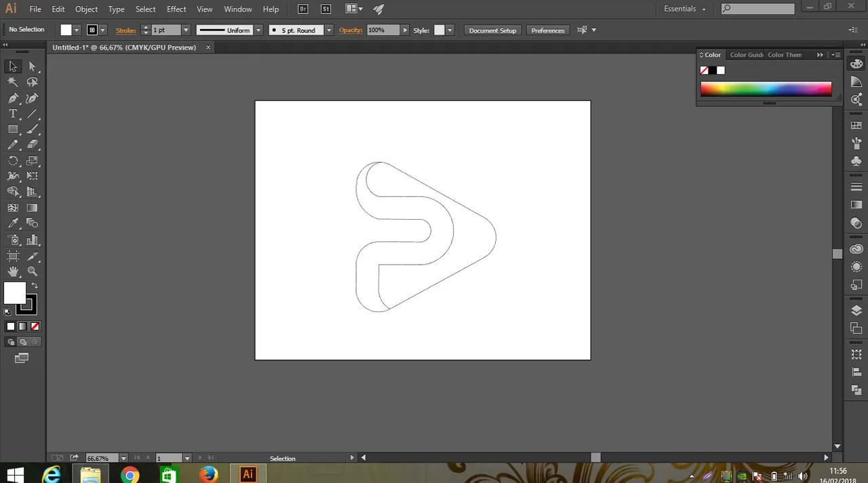868x483 pixels.
Task: Open the Window menu
Action: pyautogui.click(x=238, y=9)
